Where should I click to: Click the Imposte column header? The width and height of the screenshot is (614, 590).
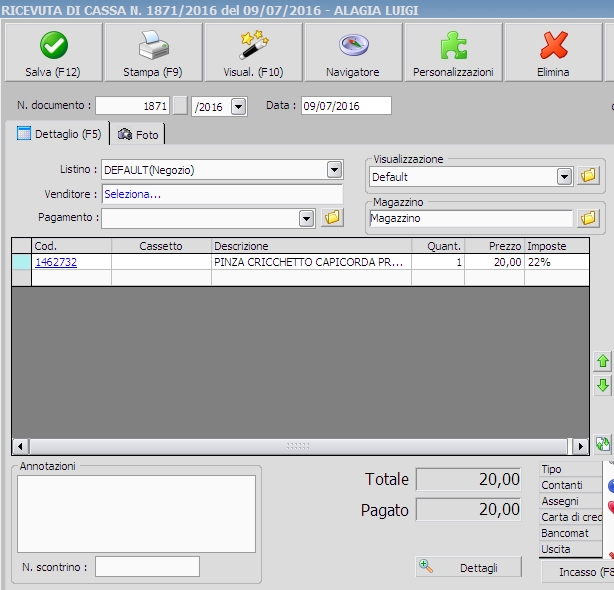tap(557, 246)
